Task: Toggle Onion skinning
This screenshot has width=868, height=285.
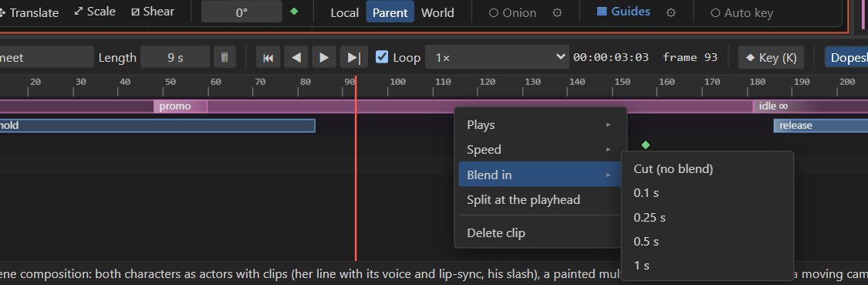Action: click(x=512, y=13)
